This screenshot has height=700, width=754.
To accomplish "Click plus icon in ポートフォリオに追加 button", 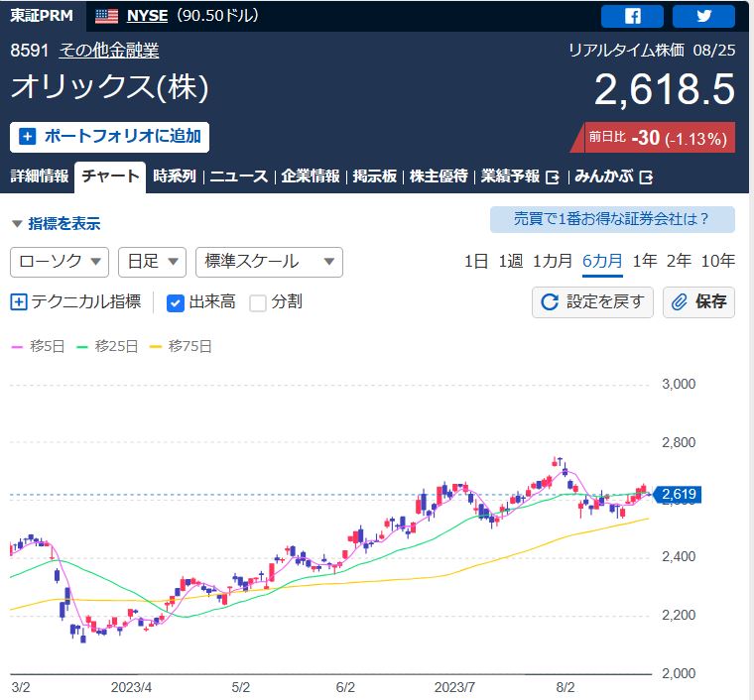I will (x=28, y=137).
